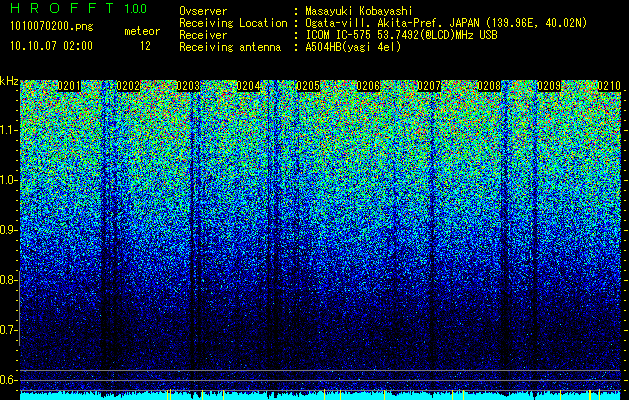Click the observer name Masayuki Kobayashi

point(359,11)
